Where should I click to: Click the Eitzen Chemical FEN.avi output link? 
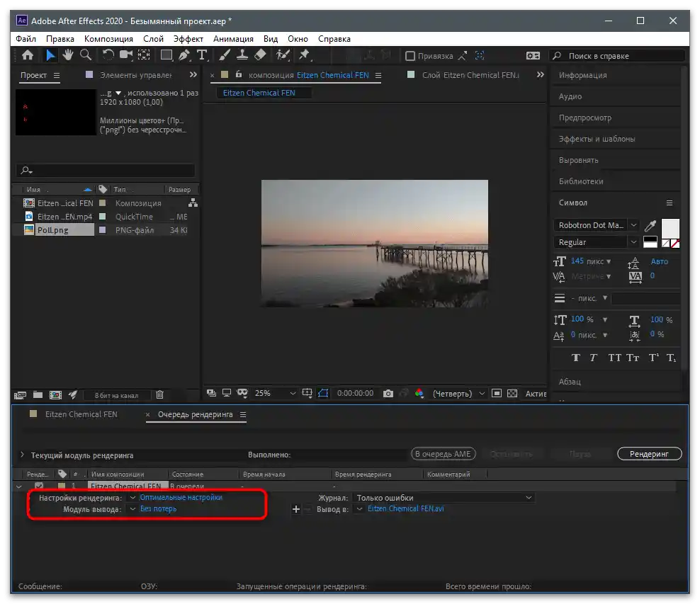point(406,509)
